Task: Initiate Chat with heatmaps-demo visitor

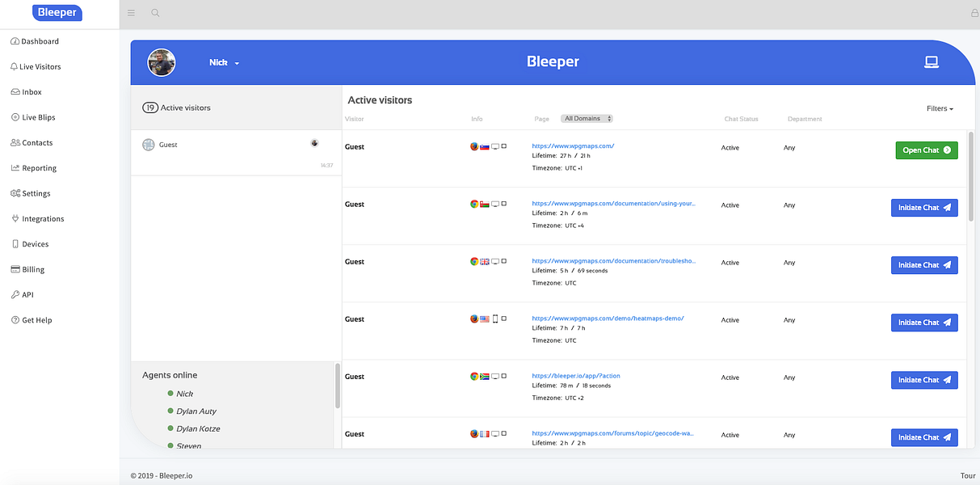Action: click(924, 323)
